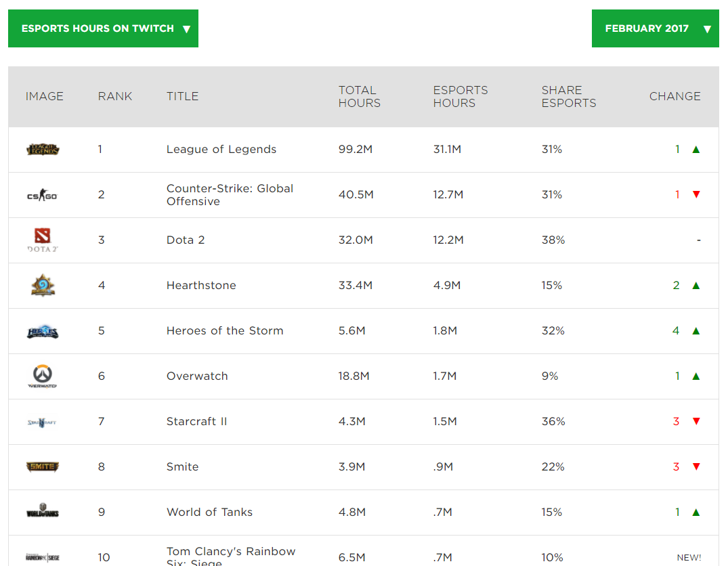This screenshot has width=728, height=566.
Task: Click the Smite logo icon
Action: tap(43, 467)
